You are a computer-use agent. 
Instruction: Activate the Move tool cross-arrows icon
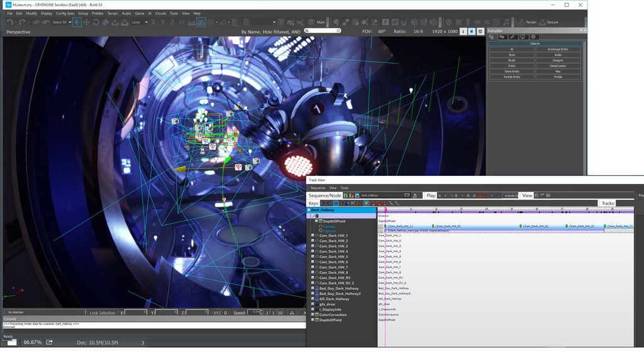pyautogui.click(x=86, y=22)
